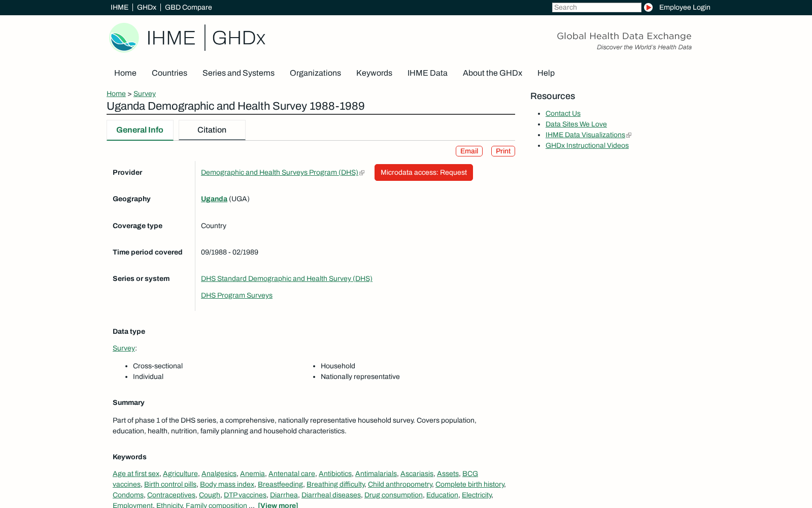Expand keywords with View more

pos(278,505)
